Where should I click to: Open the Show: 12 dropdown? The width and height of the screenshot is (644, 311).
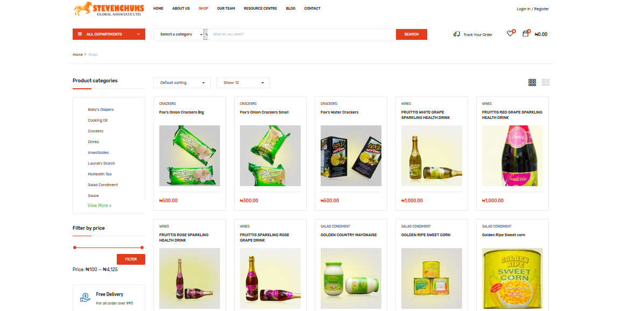[243, 83]
